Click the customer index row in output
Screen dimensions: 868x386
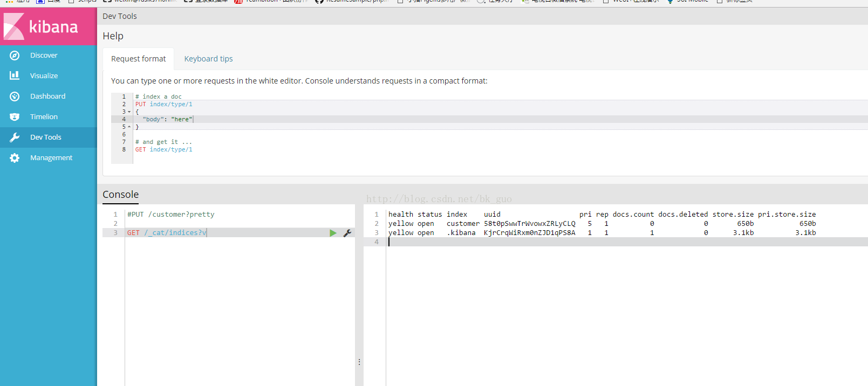click(x=602, y=224)
